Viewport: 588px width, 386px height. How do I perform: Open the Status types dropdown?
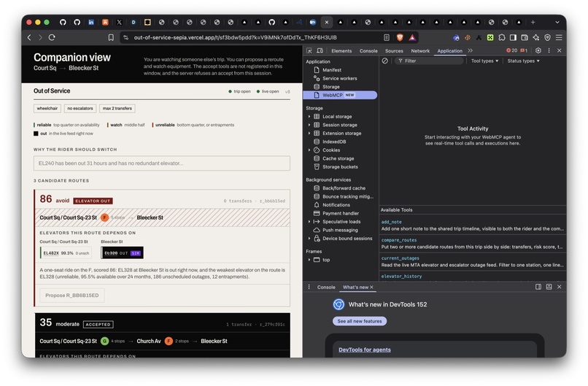(523, 61)
